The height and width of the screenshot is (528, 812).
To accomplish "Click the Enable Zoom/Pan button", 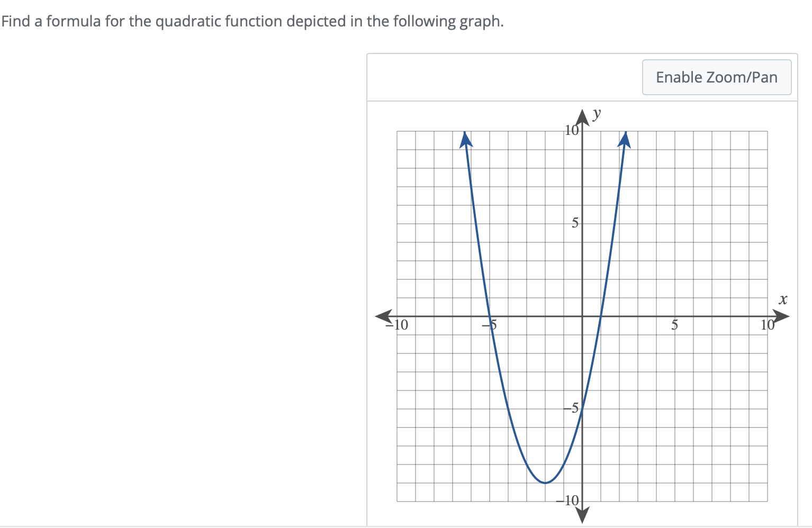I will point(716,77).
